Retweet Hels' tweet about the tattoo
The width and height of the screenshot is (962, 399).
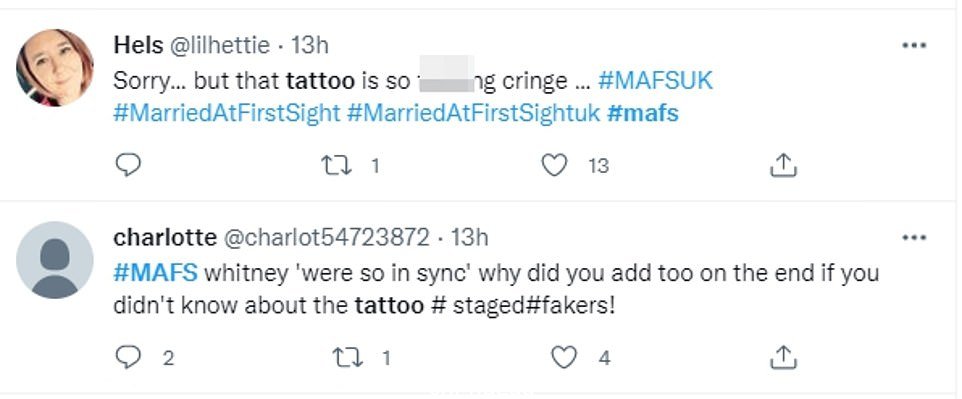pos(337,165)
